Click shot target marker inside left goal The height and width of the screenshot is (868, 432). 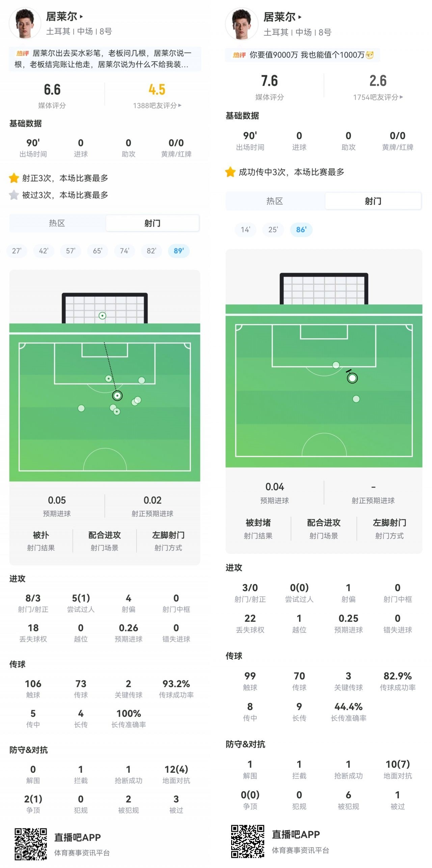102,316
